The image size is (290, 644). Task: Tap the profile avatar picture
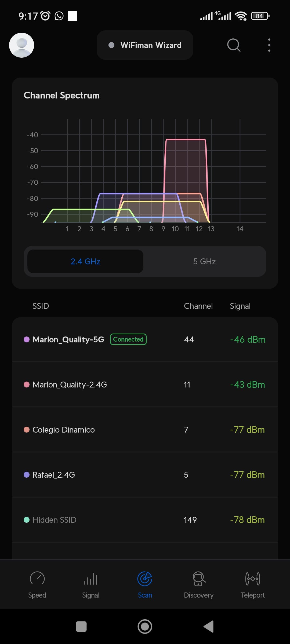21,45
